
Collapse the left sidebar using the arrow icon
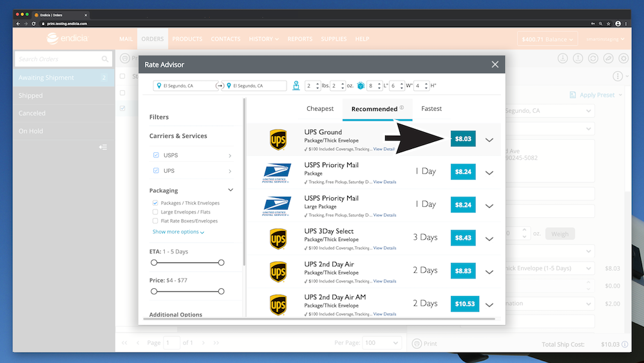click(102, 147)
